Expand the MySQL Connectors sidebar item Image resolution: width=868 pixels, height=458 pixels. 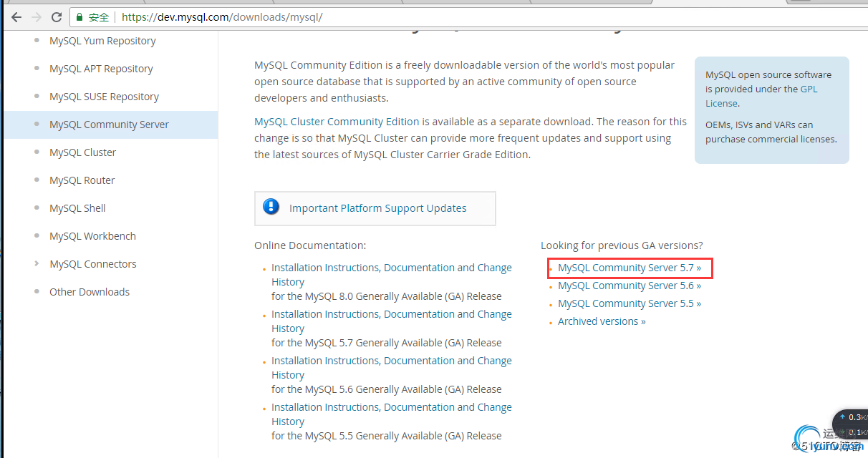pos(37,264)
